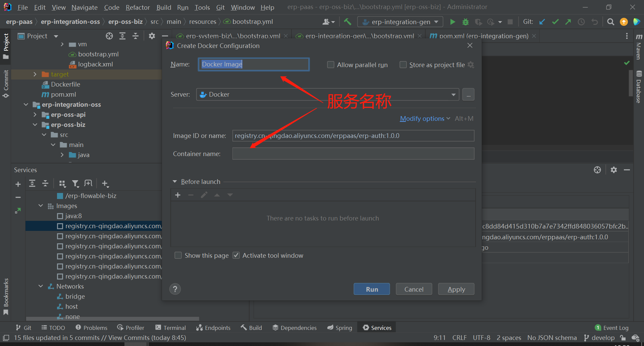644x346 pixels.
Task: Open the Refactor menu
Action: pyautogui.click(x=138, y=7)
